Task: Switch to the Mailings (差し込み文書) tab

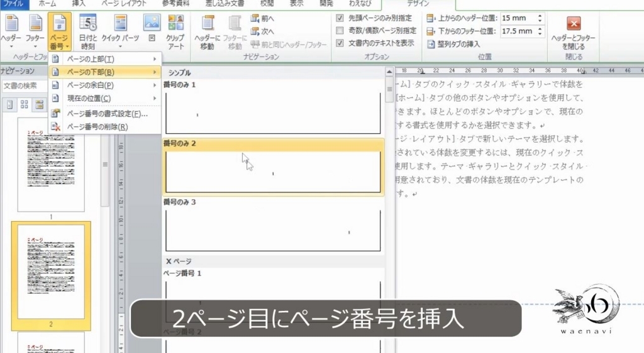Action: click(225, 4)
